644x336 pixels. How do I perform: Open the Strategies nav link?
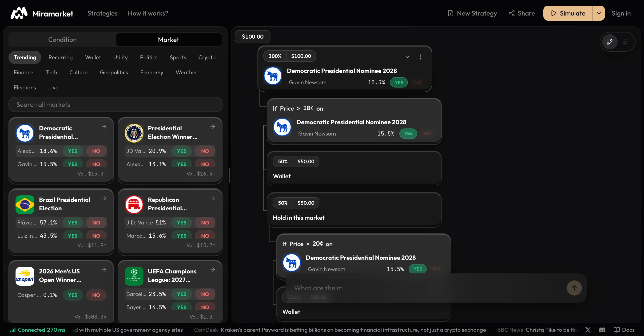pos(102,13)
